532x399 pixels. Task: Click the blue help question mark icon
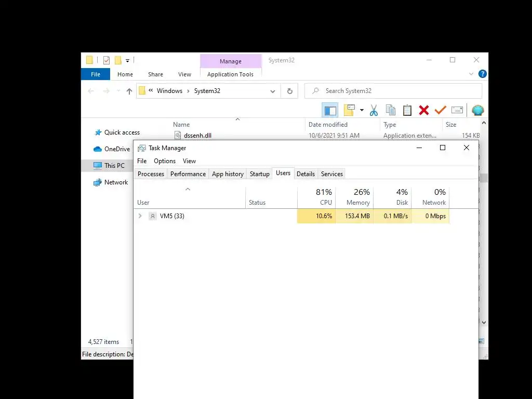click(x=482, y=74)
